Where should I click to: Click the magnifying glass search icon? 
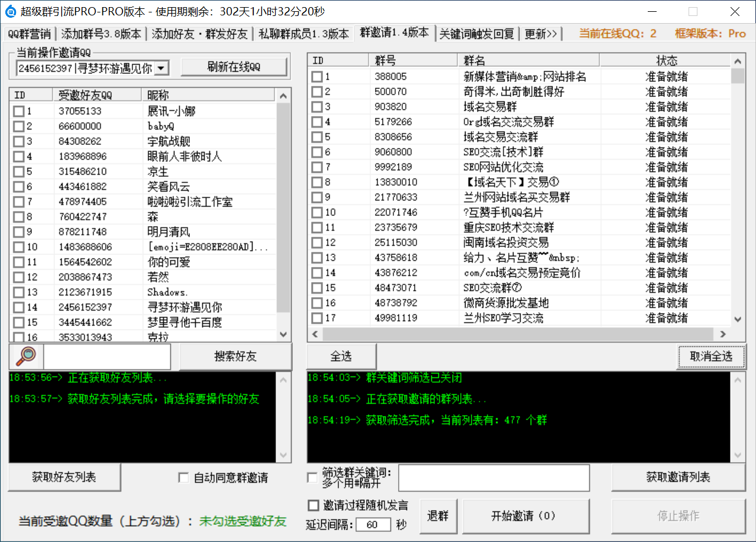[26, 356]
